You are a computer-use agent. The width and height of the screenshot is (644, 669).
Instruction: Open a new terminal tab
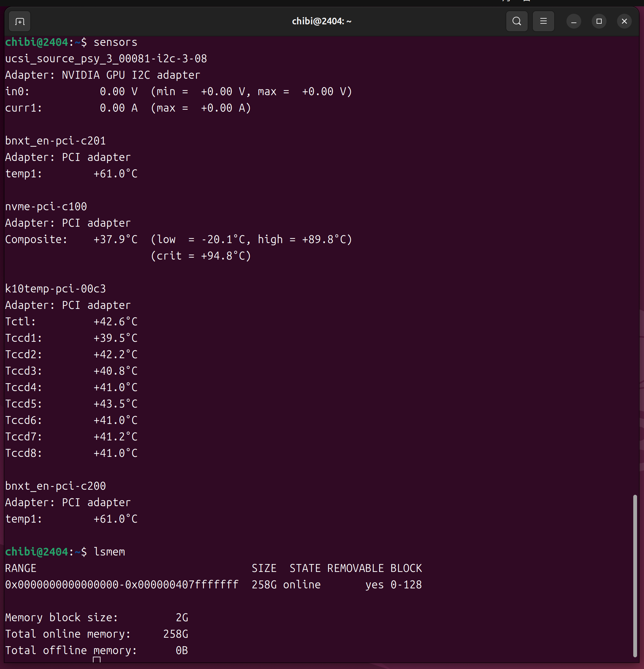(20, 21)
